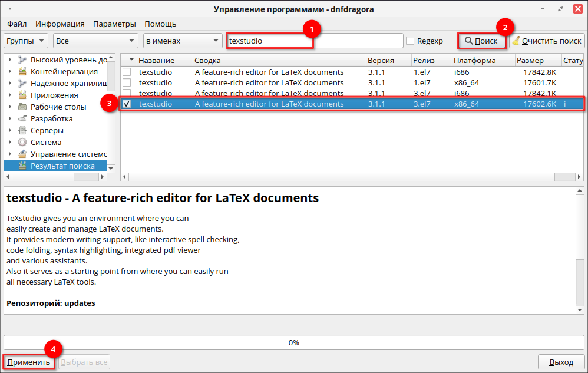
Task: Open the Все filter dropdown
Action: tap(95, 41)
